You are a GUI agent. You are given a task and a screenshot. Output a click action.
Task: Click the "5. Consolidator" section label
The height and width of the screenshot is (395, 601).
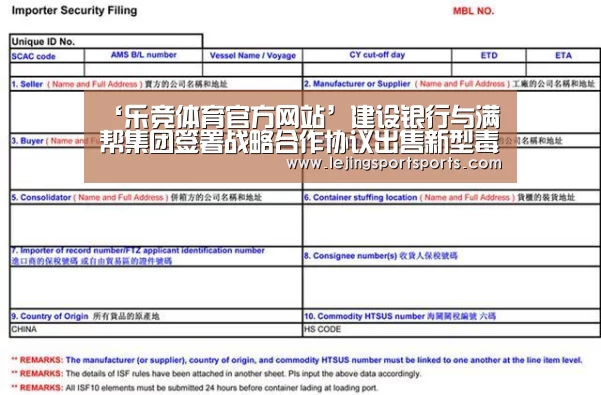[41, 197]
